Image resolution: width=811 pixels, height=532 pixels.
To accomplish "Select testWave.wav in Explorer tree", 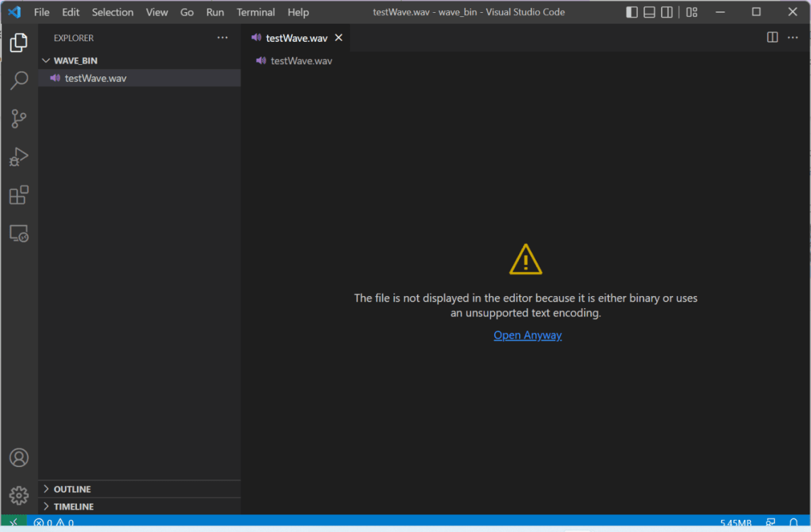I will click(140, 78).
